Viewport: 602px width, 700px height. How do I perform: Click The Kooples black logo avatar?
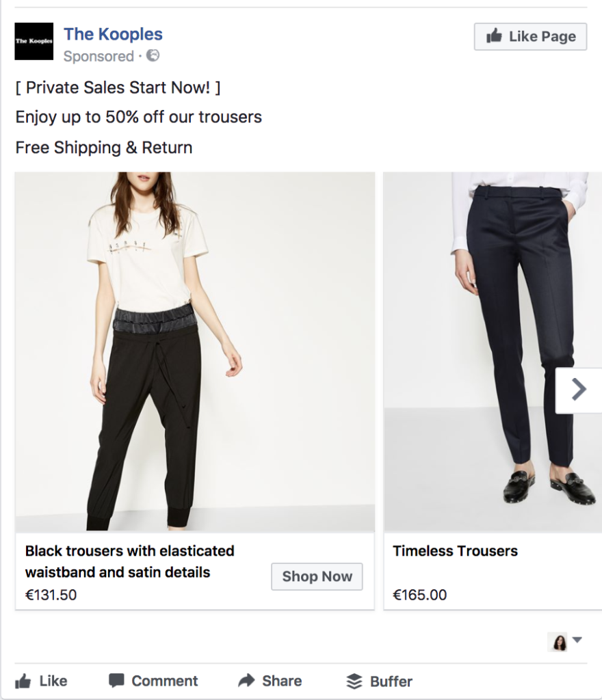[34, 42]
